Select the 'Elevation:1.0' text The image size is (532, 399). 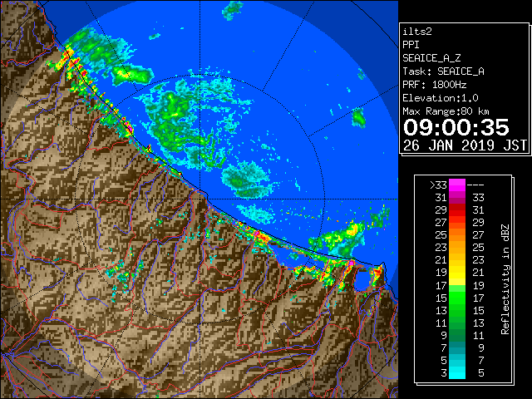[x=440, y=98]
